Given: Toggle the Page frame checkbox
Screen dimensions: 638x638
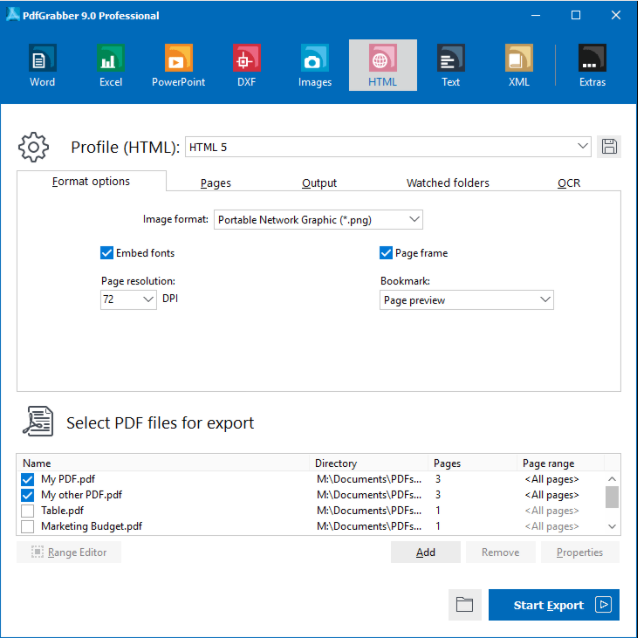Looking at the screenshot, I should (x=386, y=253).
